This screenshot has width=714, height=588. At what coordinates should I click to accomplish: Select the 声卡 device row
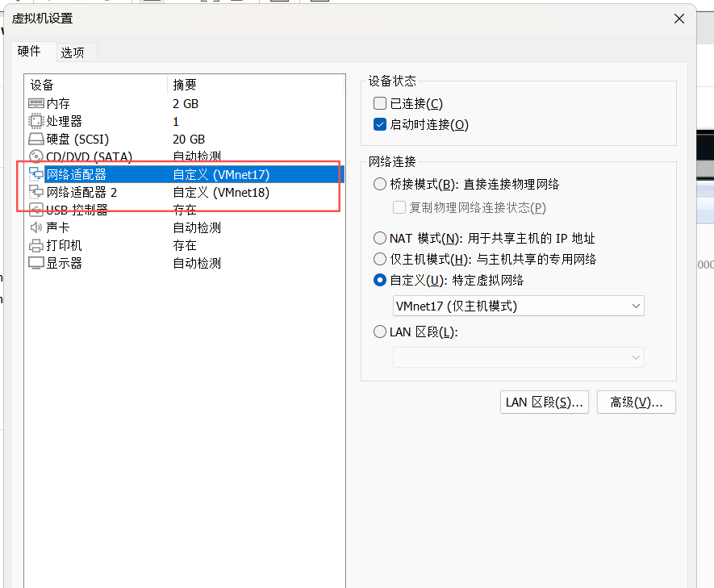[185, 227]
